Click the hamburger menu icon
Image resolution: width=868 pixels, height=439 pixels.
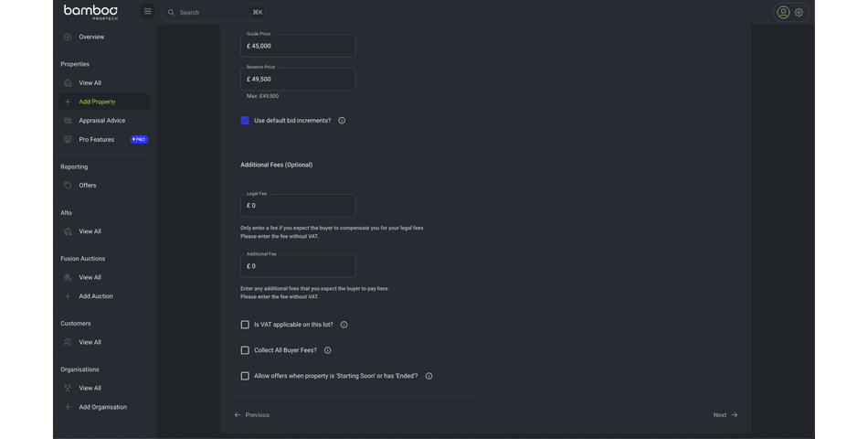(147, 12)
